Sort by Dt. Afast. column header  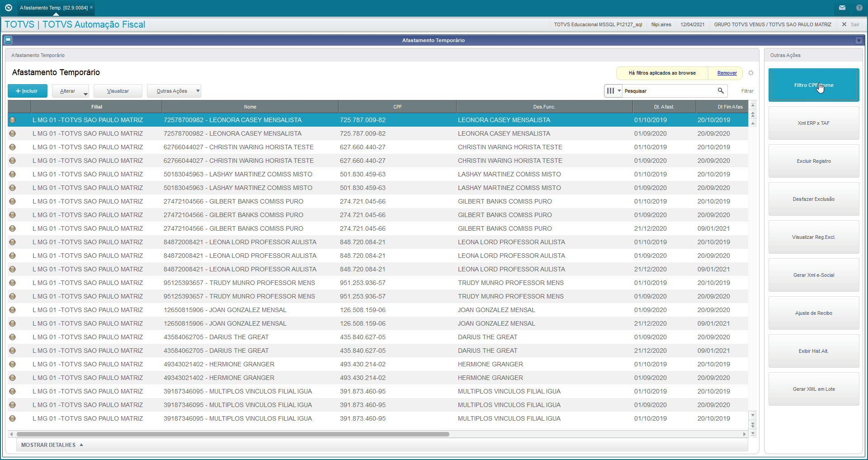click(664, 107)
